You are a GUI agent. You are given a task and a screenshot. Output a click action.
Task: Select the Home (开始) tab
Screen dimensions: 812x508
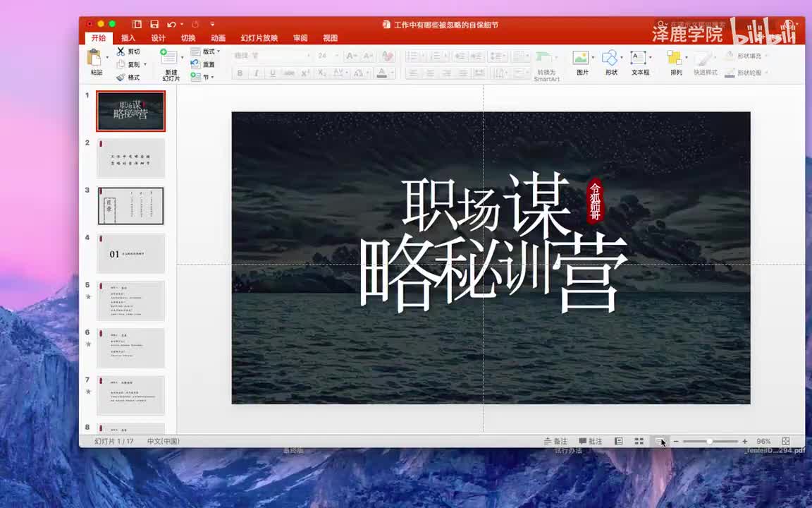pos(99,38)
